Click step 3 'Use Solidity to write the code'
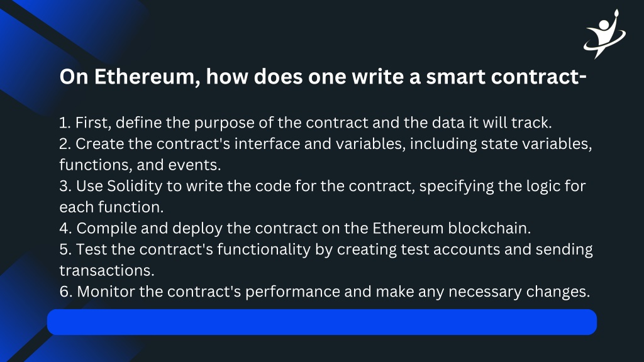The height and width of the screenshot is (362, 644). pos(323,186)
